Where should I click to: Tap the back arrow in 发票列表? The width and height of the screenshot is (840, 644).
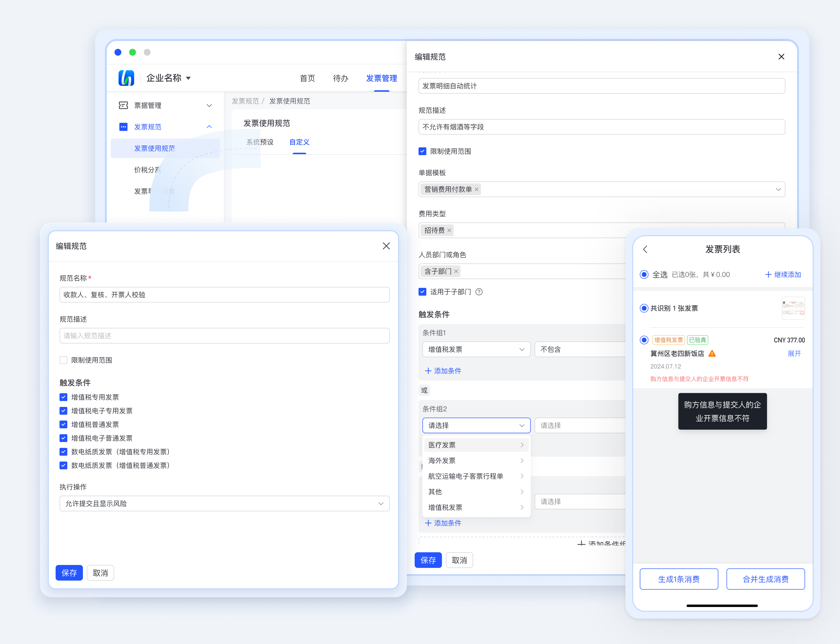point(645,250)
